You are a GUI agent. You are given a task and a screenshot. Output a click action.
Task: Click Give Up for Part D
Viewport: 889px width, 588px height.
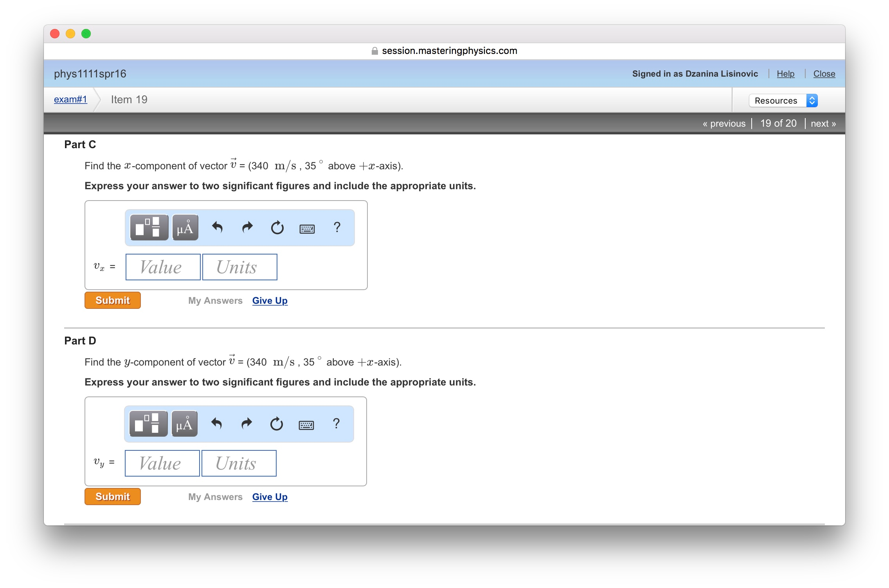(x=270, y=497)
